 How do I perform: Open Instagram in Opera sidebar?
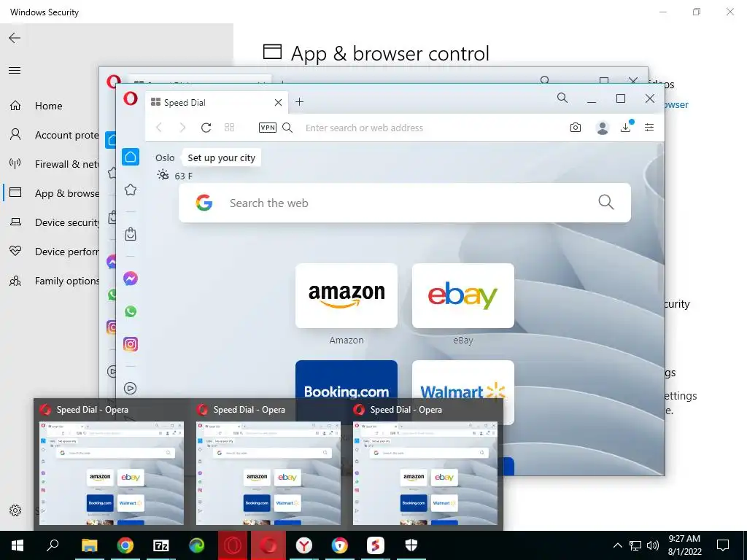point(130,344)
